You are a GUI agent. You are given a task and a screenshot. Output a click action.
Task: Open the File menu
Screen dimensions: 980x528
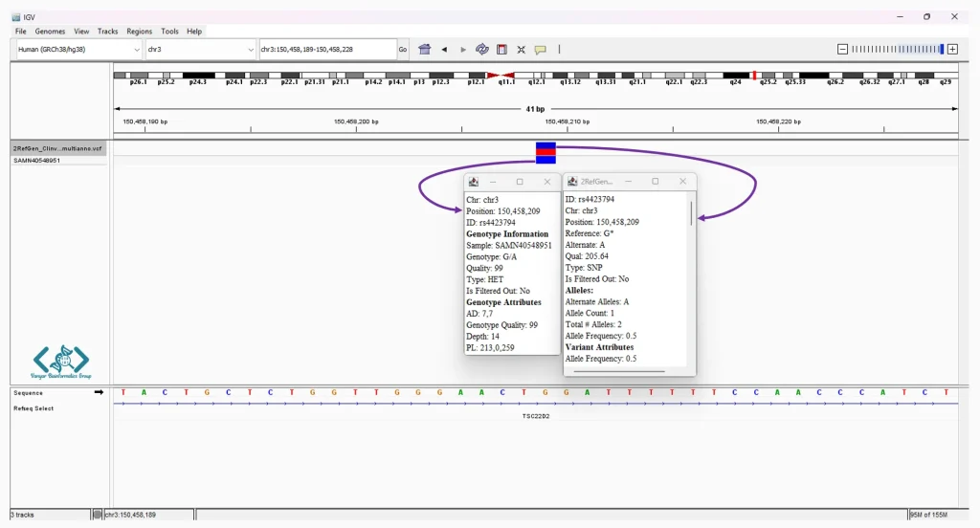21,32
